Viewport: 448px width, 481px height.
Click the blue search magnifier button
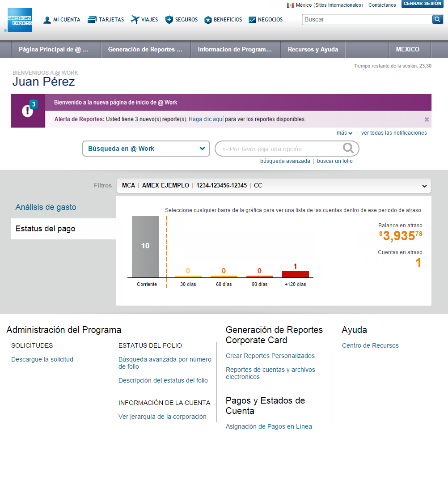pos(437,19)
